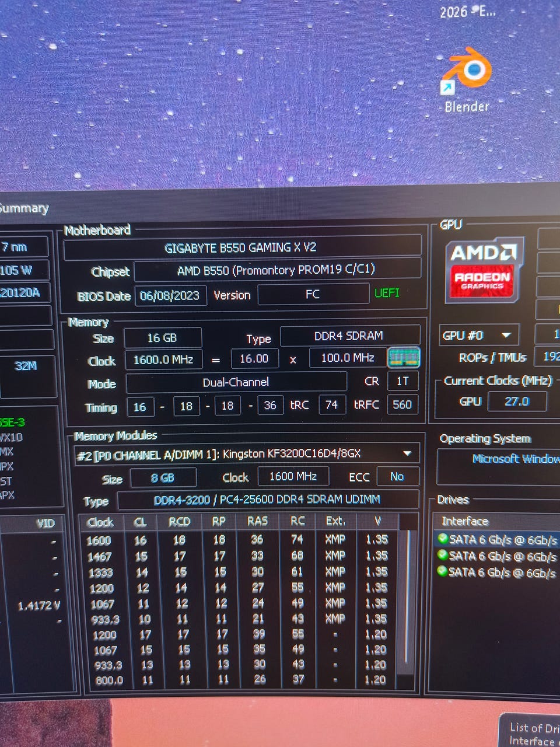Click the command rate 1T field

[x=402, y=381]
